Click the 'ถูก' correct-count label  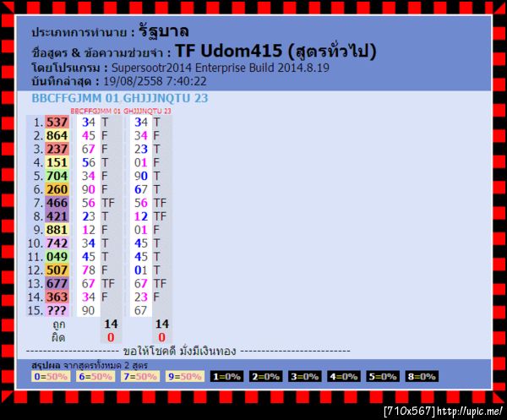[58, 325]
